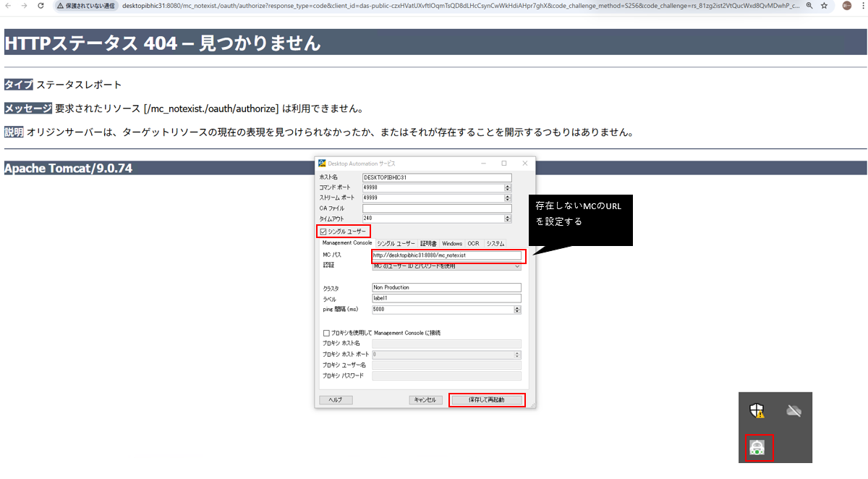
Task: Open the OCR tab
Action: (474, 244)
